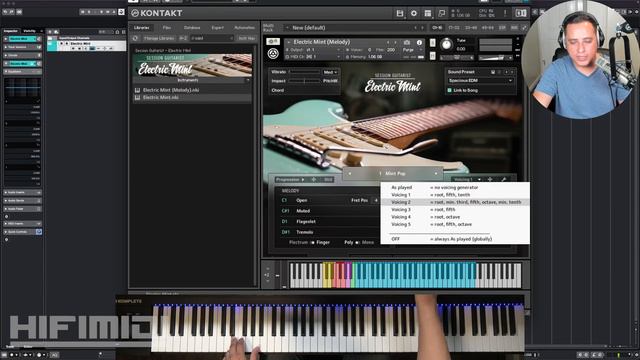This screenshot has height=360, width=640.
Task: Click the cycle icon right of Cubase transport strip
Action: [121, 12]
